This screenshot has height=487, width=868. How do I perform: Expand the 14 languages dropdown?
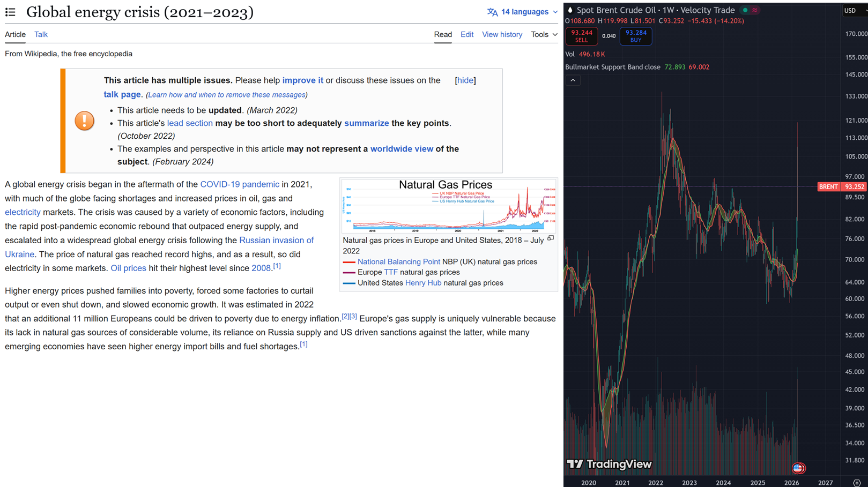tap(522, 12)
